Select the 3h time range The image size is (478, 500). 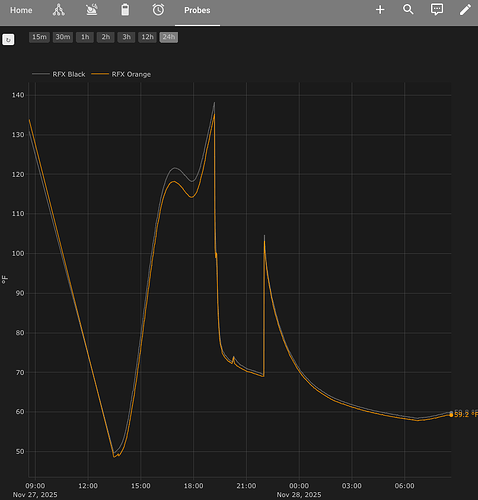tap(126, 37)
